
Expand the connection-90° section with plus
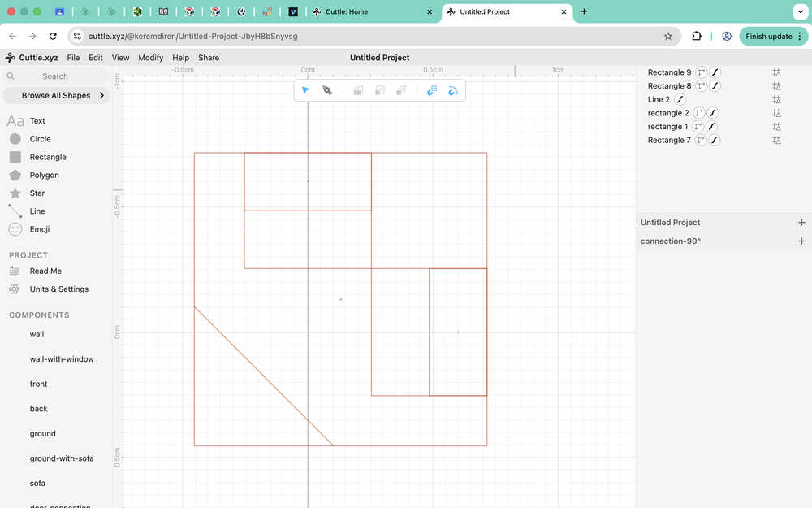coord(801,241)
